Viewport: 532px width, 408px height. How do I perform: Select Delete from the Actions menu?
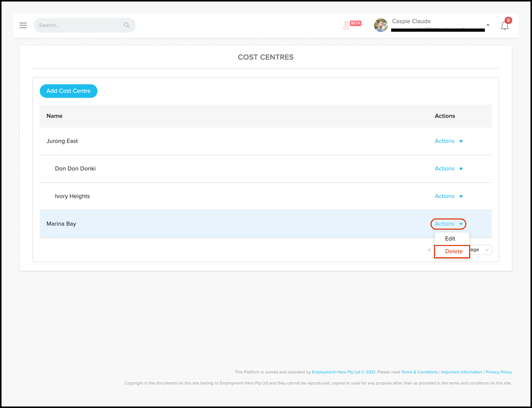(x=453, y=251)
